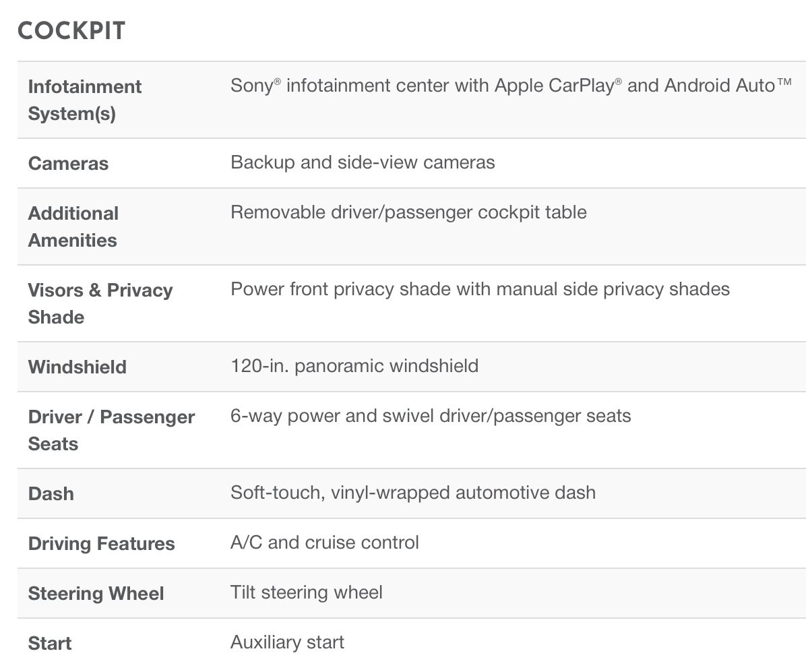Click 'Removable driver/passenger cockpit table' text
Viewport: 806px width, 672px height.
pyautogui.click(x=408, y=212)
